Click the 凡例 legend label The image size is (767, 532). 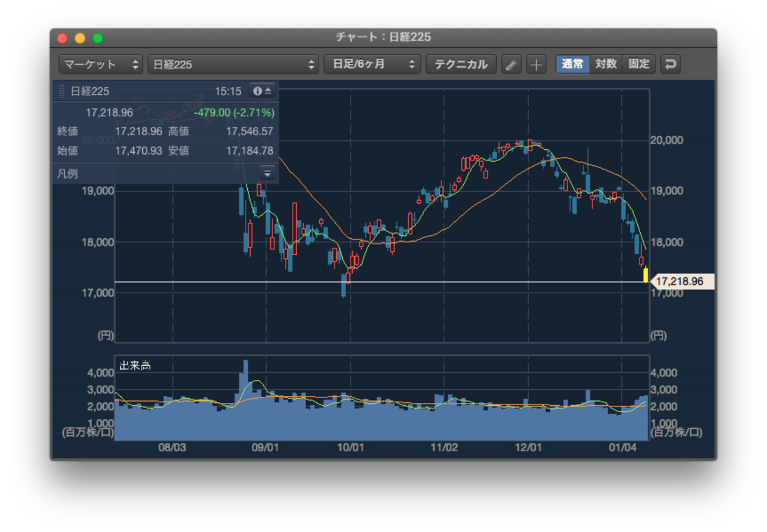68,173
